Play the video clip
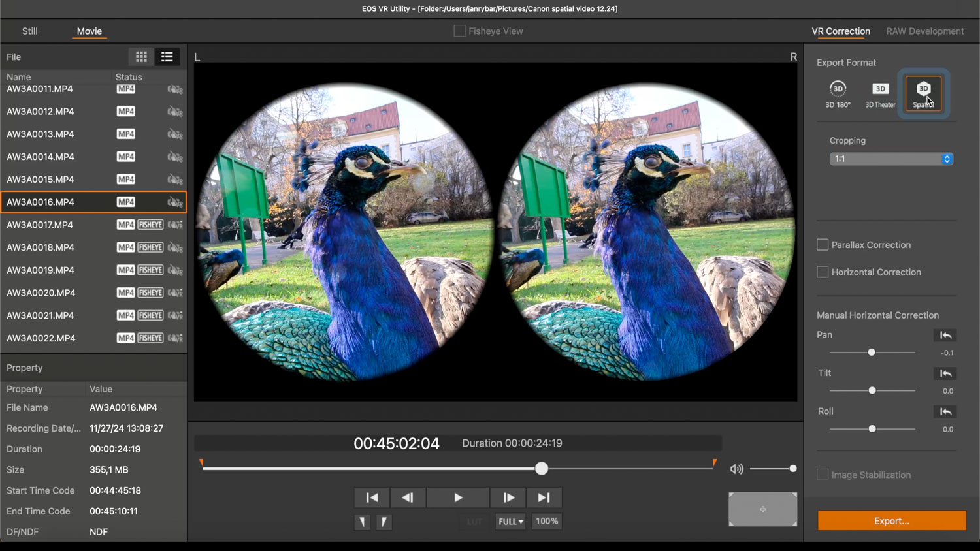Screen dimensions: 980x551 [x=457, y=497]
